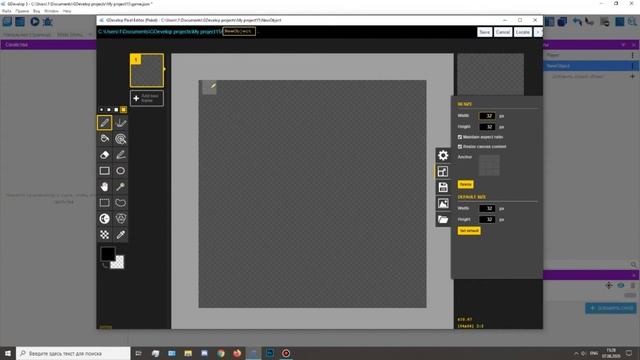Click Add new frame button
This screenshot has height=360, width=640.
147,98
